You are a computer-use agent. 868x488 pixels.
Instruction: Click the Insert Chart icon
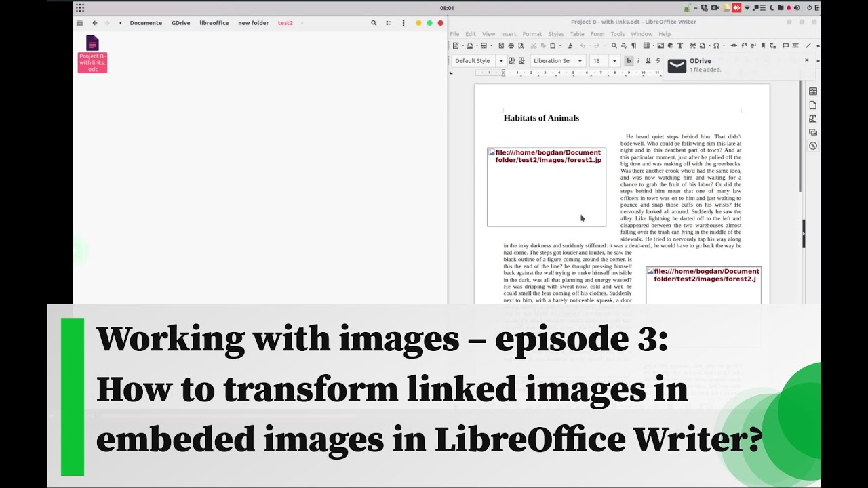tap(670, 45)
